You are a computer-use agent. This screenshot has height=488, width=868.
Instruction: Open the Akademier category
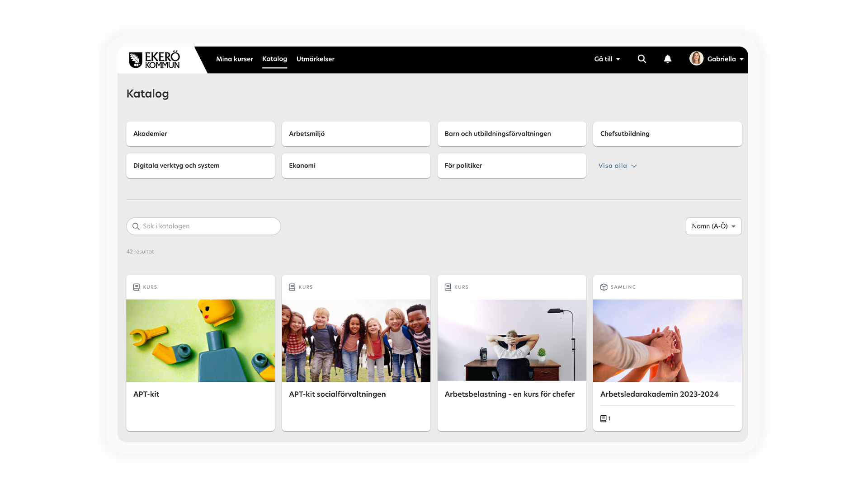(200, 134)
